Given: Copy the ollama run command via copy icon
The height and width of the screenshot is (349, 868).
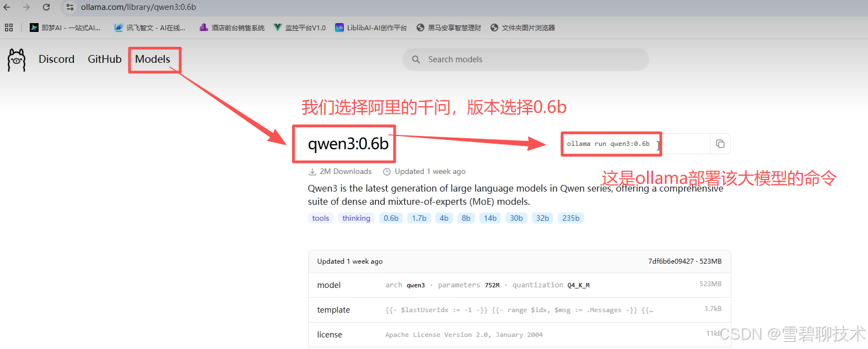Looking at the screenshot, I should pyautogui.click(x=720, y=144).
